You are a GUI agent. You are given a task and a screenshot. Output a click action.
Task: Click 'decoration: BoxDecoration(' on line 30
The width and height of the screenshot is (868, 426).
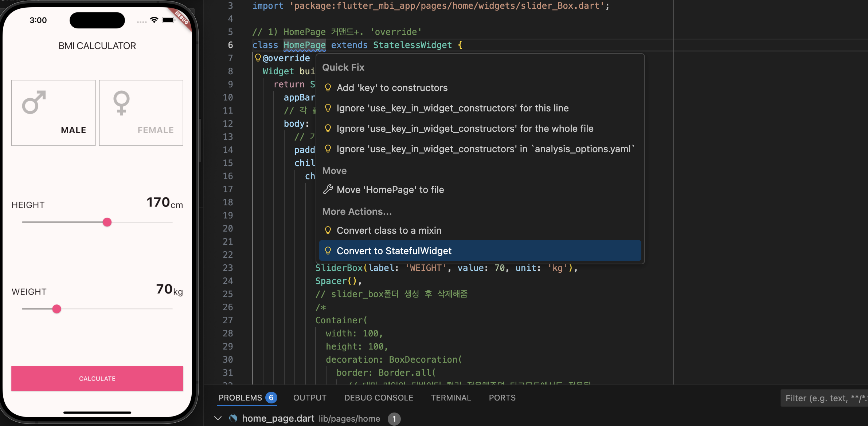coord(394,360)
